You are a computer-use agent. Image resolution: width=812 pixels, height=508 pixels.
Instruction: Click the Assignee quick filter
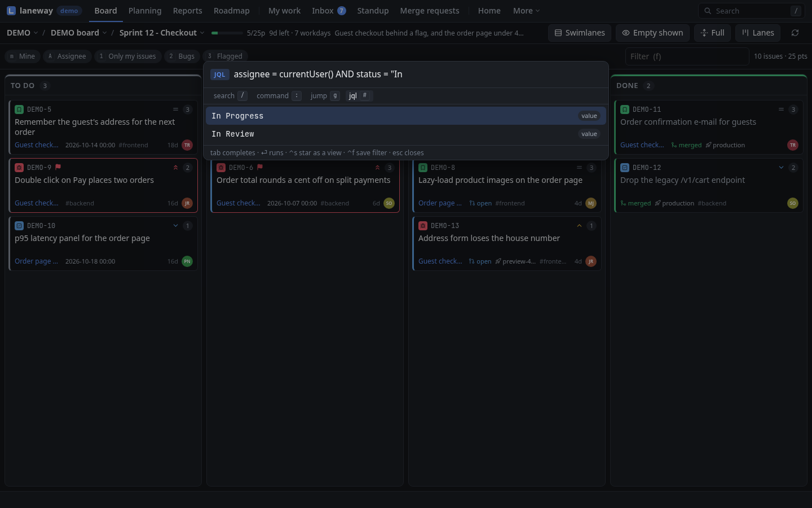pyautogui.click(x=68, y=56)
